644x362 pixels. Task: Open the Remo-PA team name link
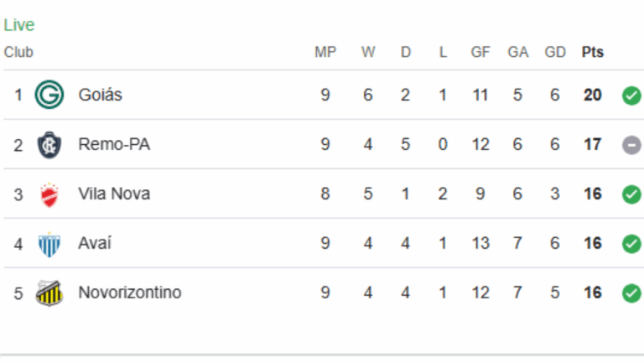coord(114,144)
